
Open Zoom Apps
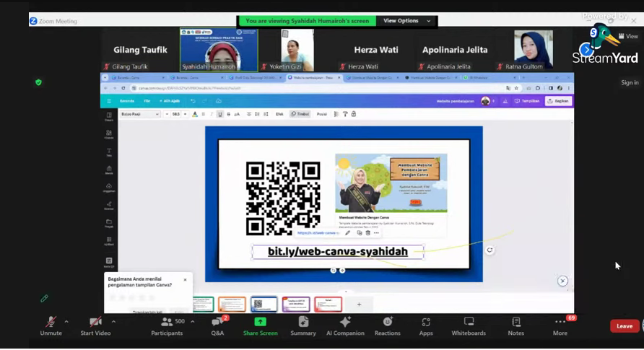pos(426,326)
